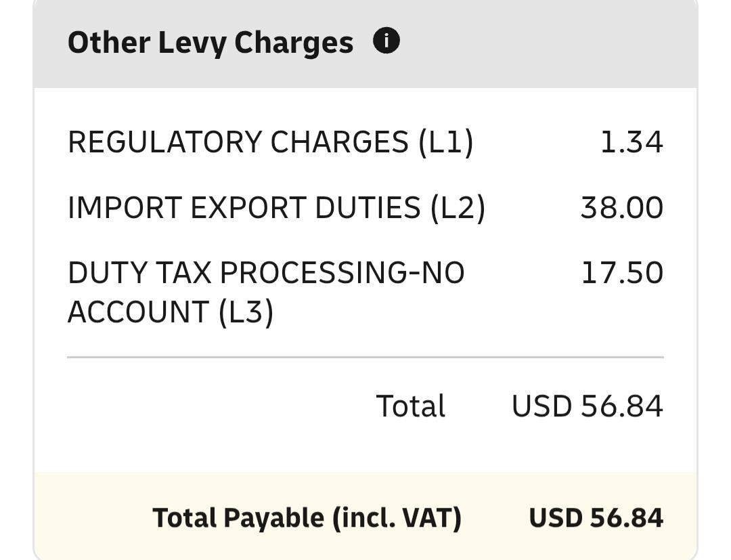Click the (L3) code after ACCOUNT
Image resolution: width=731 pixels, height=560 pixels.
pyautogui.click(x=246, y=312)
